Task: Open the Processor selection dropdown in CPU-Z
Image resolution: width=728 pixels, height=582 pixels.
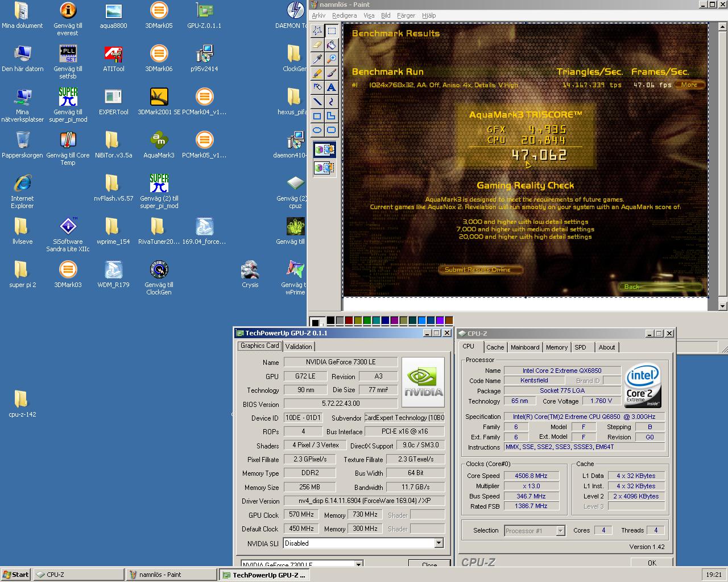Action: [560, 531]
